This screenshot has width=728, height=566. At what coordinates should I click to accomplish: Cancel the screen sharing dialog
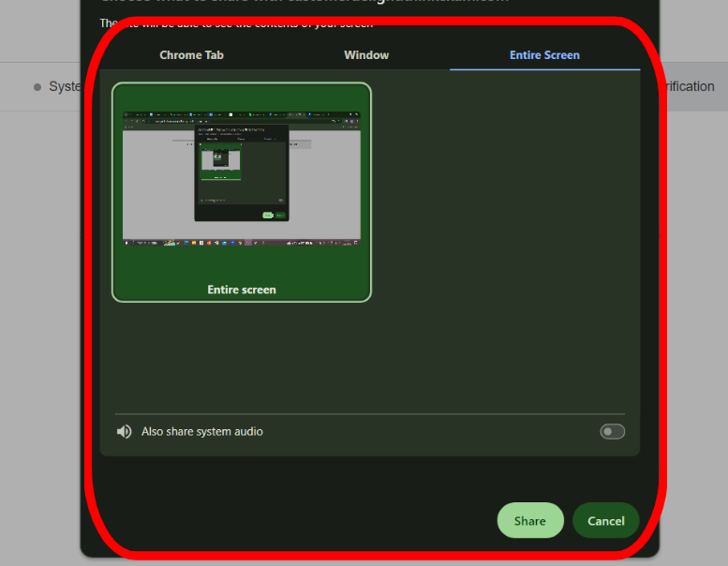(x=605, y=521)
